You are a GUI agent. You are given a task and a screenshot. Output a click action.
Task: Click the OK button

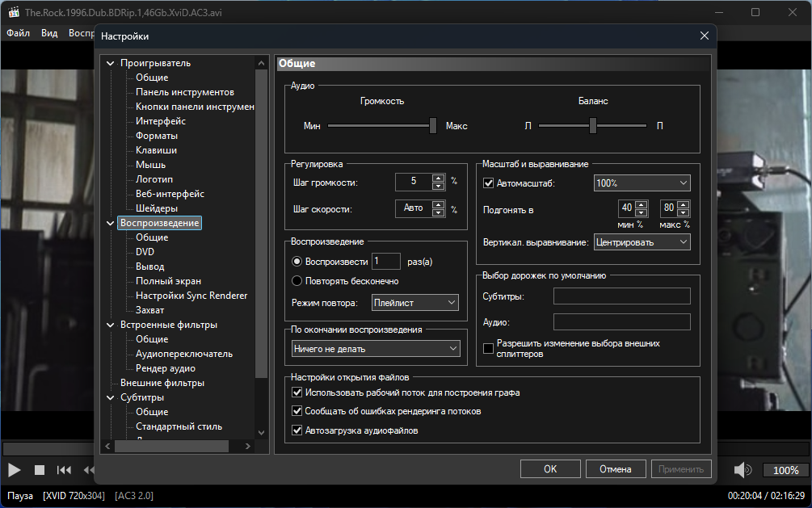550,468
